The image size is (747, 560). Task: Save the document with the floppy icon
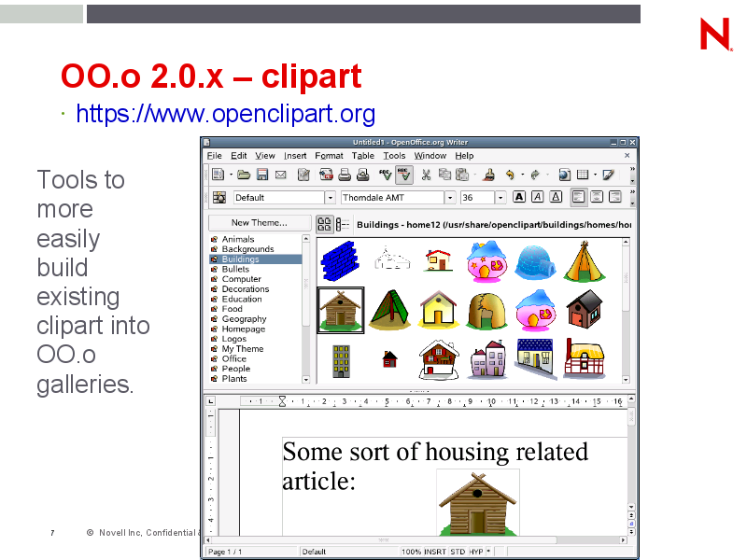[262, 175]
